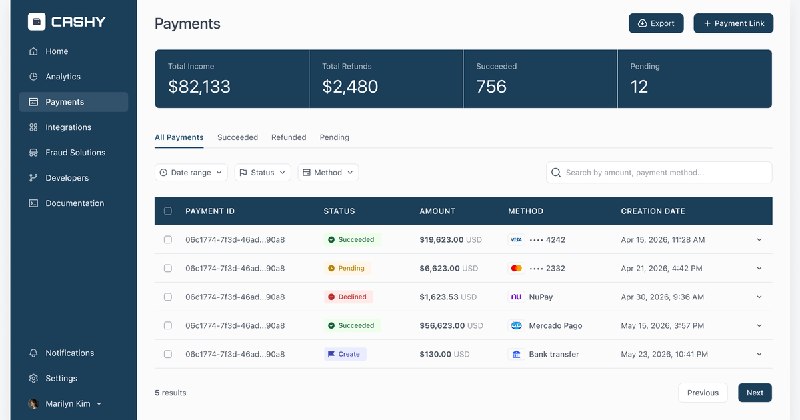Open Settings gear icon

(x=33, y=378)
